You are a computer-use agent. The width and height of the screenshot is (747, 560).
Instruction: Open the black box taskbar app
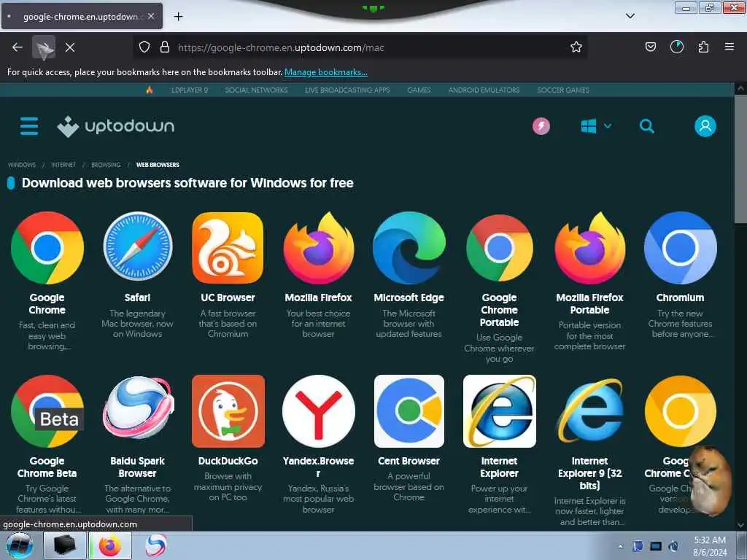pos(65,545)
